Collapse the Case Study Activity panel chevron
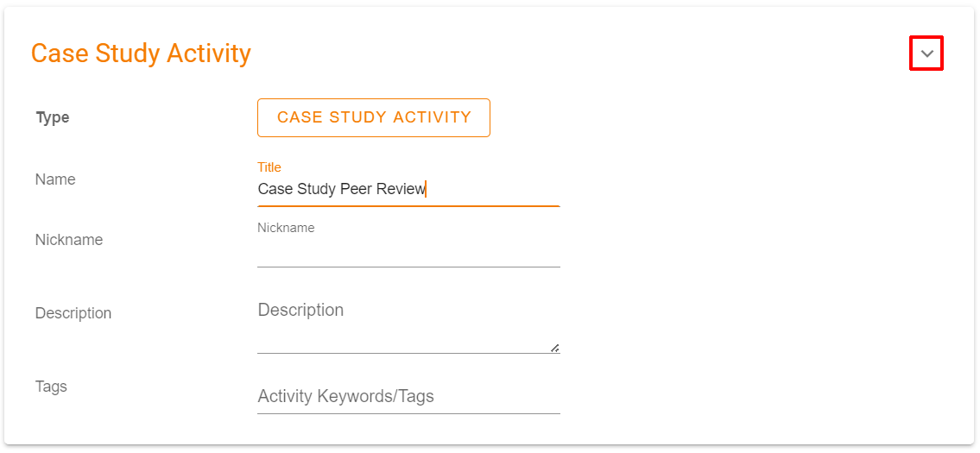The width and height of the screenshot is (980, 453). pyautogui.click(x=926, y=53)
